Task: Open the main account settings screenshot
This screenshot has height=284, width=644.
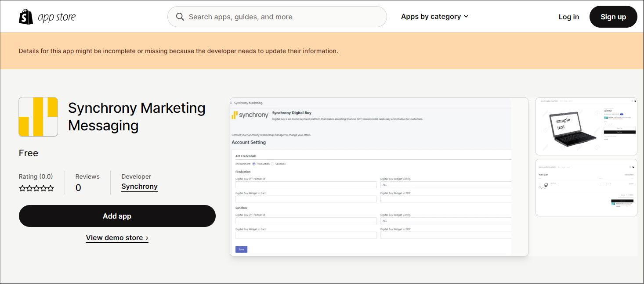Action: click(x=379, y=177)
